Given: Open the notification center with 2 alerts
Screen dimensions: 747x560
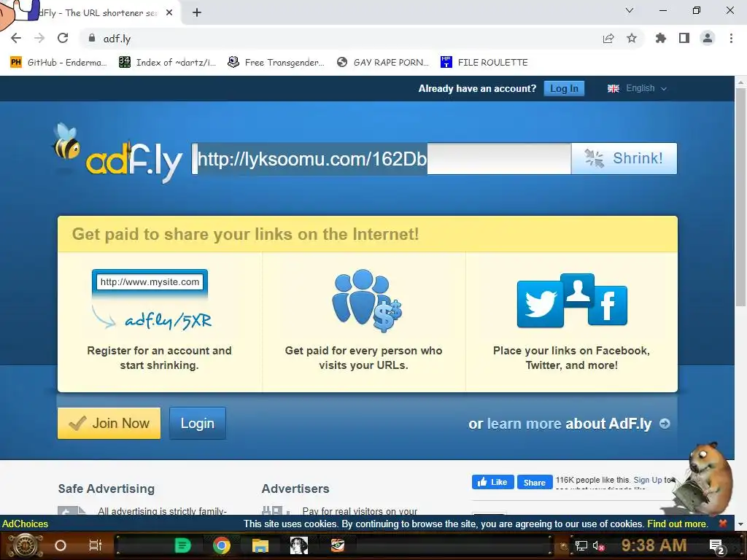Looking at the screenshot, I should coord(717,546).
